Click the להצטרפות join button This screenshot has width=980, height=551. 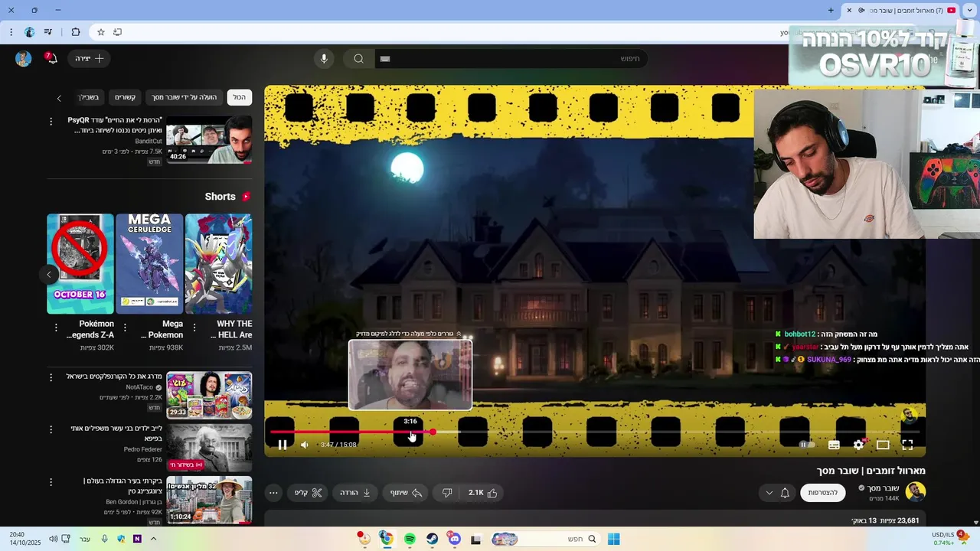pos(823,493)
